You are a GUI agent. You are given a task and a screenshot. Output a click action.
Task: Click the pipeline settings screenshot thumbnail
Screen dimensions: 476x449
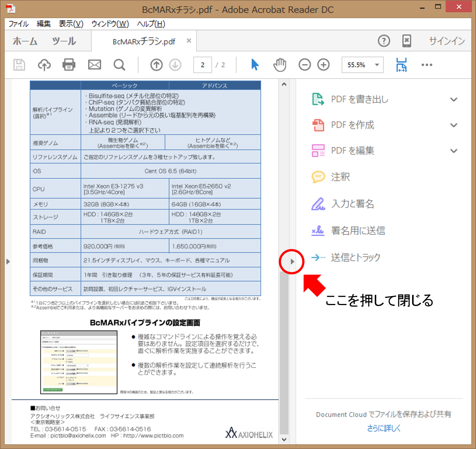[78, 362]
